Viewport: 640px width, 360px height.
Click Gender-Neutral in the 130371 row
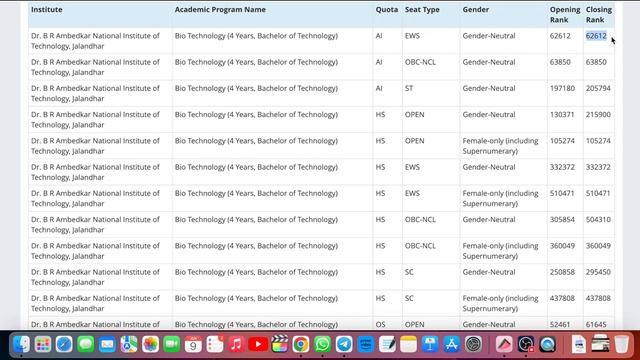click(489, 115)
